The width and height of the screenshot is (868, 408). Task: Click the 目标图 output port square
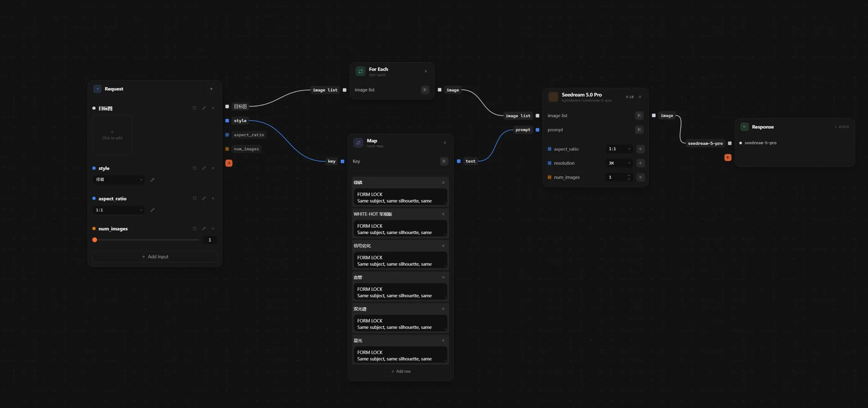click(227, 107)
